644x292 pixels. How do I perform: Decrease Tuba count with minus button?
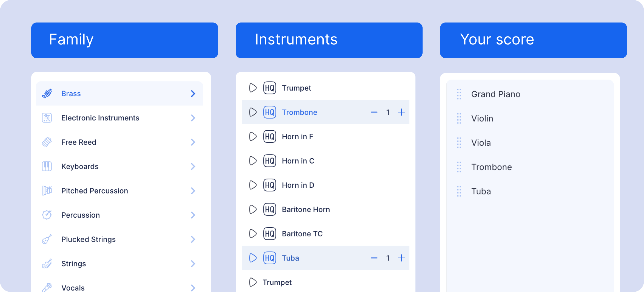(x=374, y=258)
